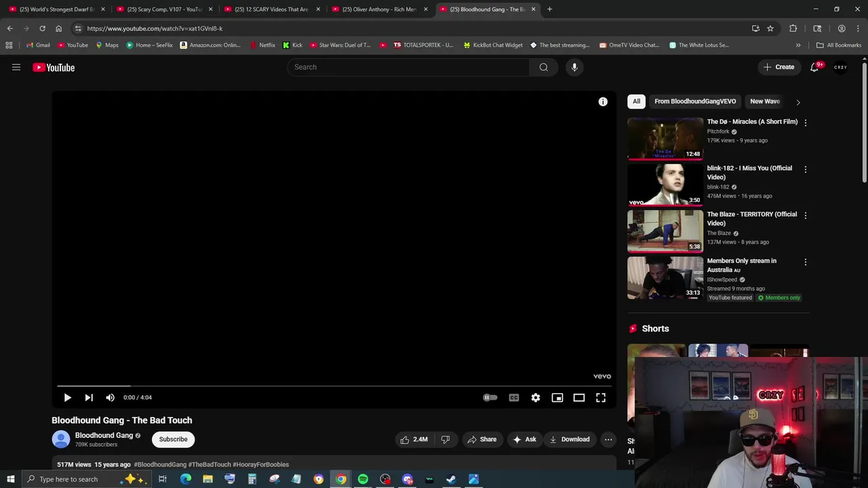Click the search magnifier button
868x488 pixels.
[x=543, y=67]
